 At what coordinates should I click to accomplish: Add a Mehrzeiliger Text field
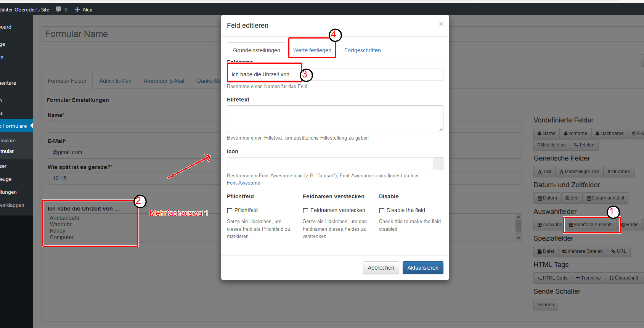click(579, 172)
